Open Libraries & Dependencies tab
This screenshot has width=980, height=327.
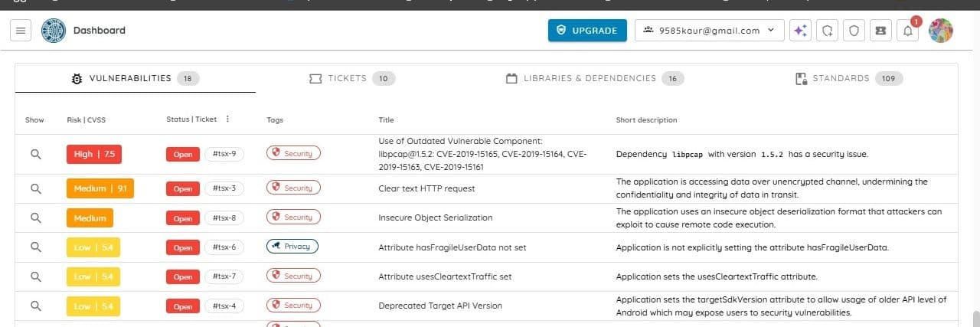point(594,78)
